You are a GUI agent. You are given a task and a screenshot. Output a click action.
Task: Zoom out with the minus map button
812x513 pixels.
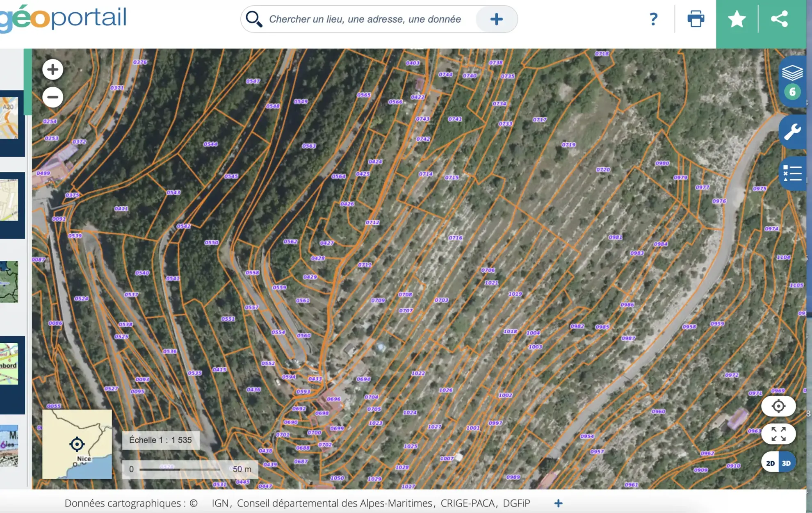click(52, 97)
